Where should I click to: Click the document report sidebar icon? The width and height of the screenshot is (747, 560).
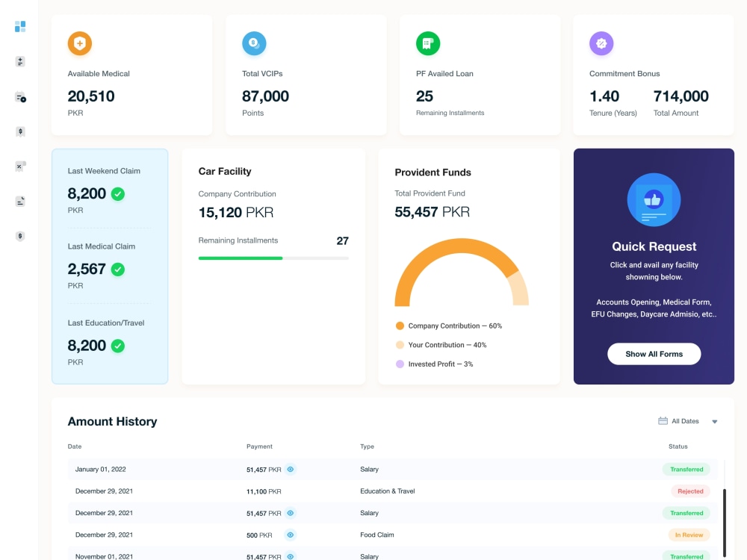coord(20,202)
